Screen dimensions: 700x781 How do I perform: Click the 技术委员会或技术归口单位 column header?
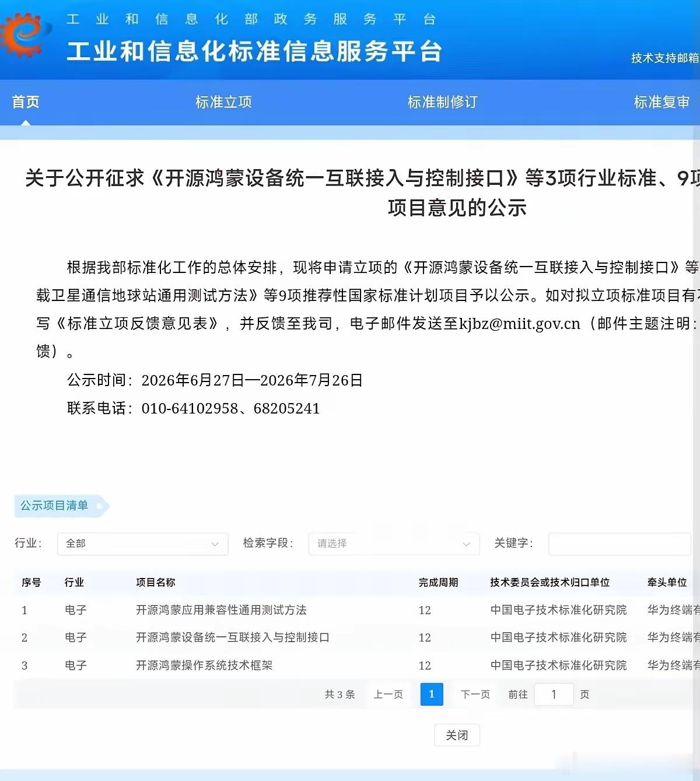(549, 582)
